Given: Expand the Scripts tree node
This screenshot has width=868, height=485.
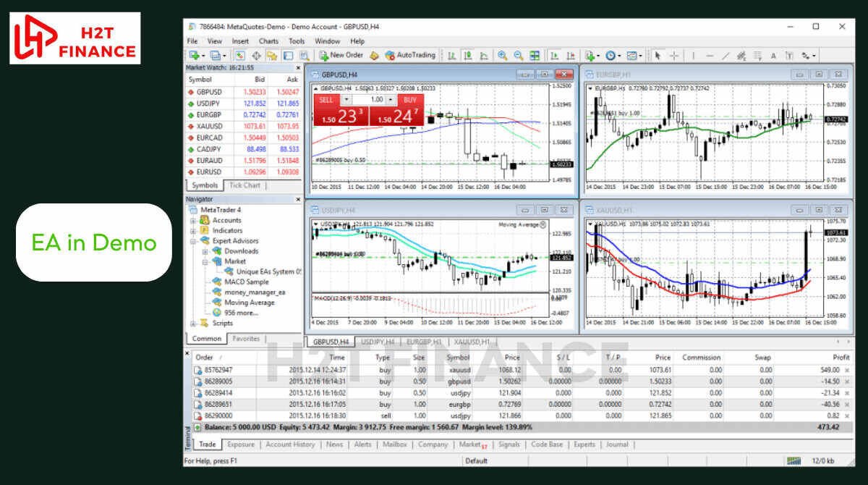Looking at the screenshot, I should (194, 323).
